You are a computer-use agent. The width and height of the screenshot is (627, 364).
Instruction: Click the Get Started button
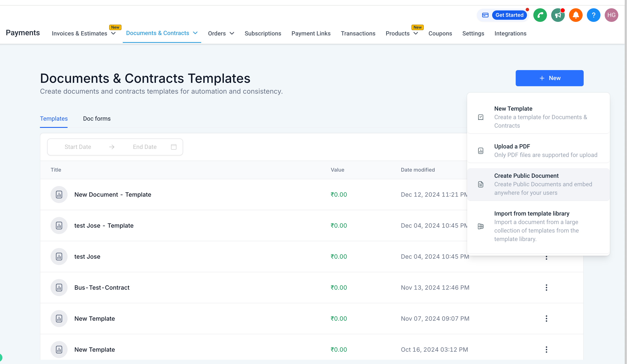[x=509, y=15]
